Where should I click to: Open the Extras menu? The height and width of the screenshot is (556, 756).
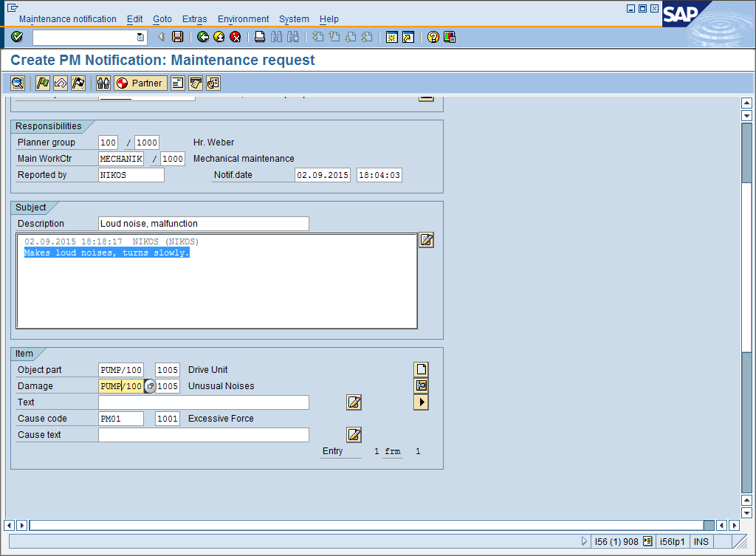click(194, 18)
